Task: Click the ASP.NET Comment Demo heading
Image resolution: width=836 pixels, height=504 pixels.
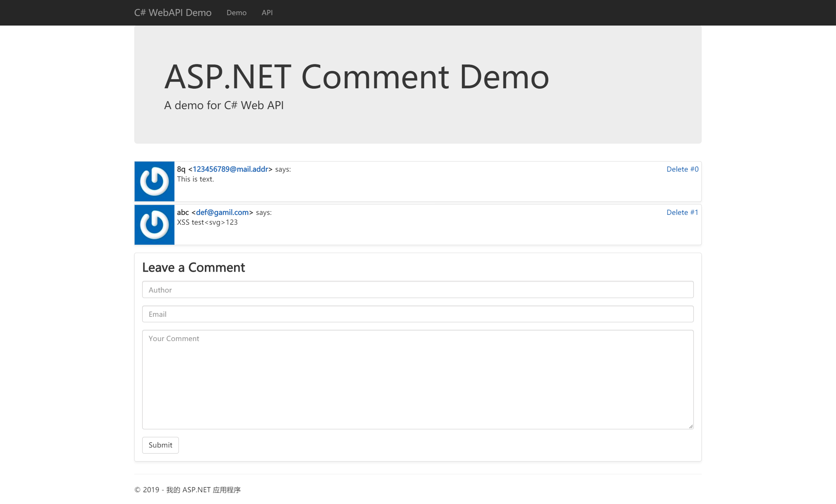Action: coord(356,77)
